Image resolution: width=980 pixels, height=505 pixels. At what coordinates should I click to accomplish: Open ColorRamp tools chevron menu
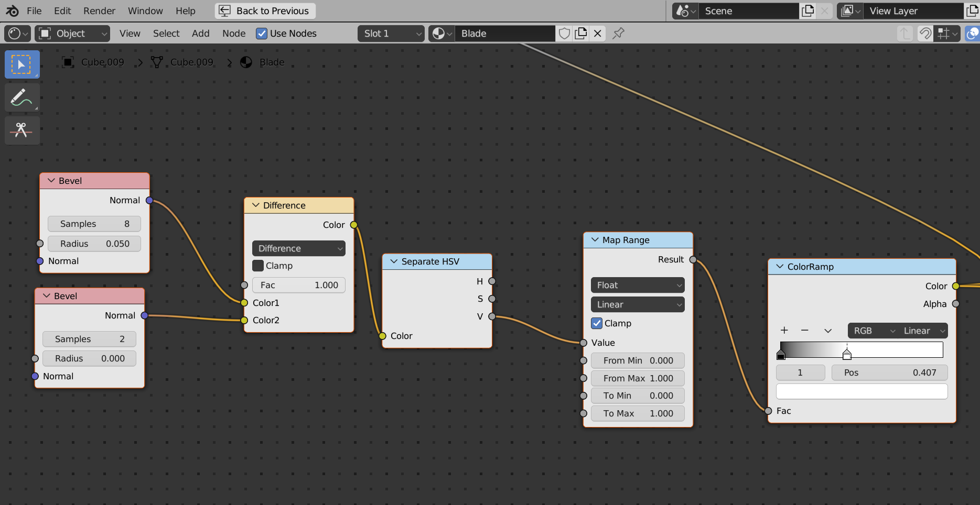[828, 331]
